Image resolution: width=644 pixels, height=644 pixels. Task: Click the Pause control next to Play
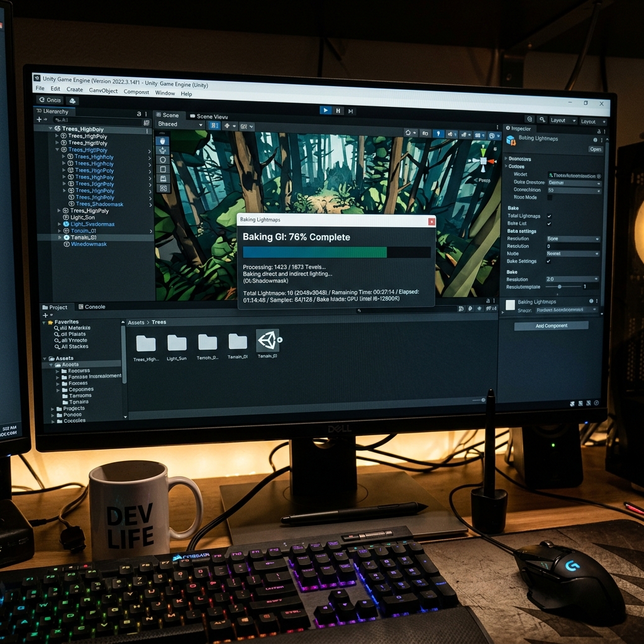pyautogui.click(x=338, y=111)
